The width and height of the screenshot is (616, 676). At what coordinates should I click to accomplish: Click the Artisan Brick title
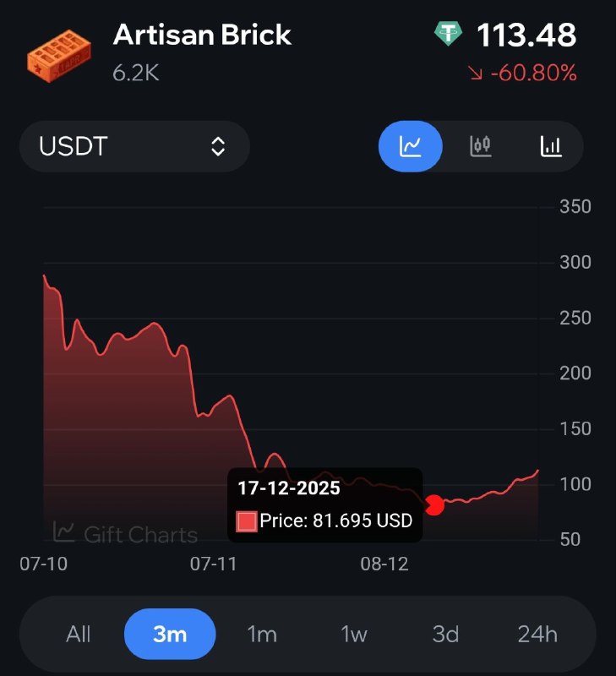[x=202, y=35]
